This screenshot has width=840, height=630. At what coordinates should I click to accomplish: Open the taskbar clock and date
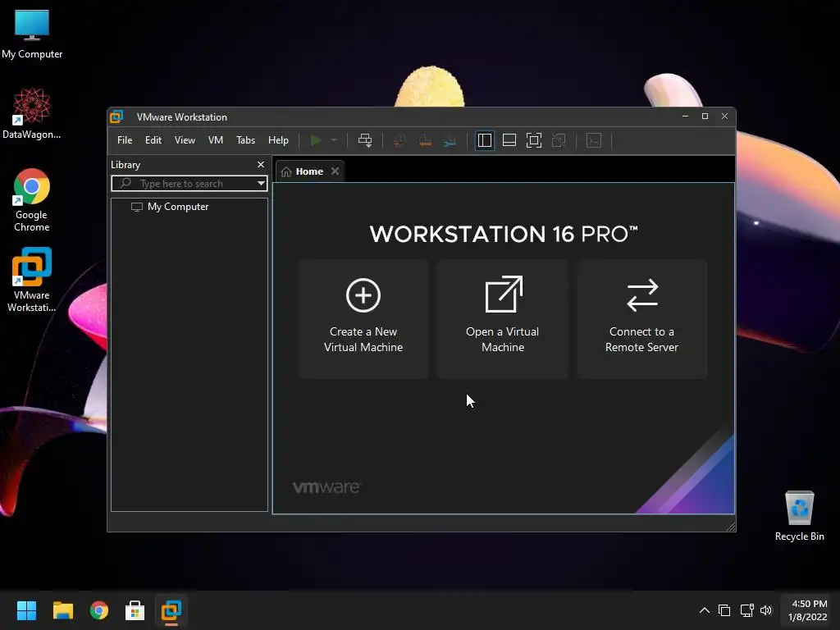click(808, 610)
